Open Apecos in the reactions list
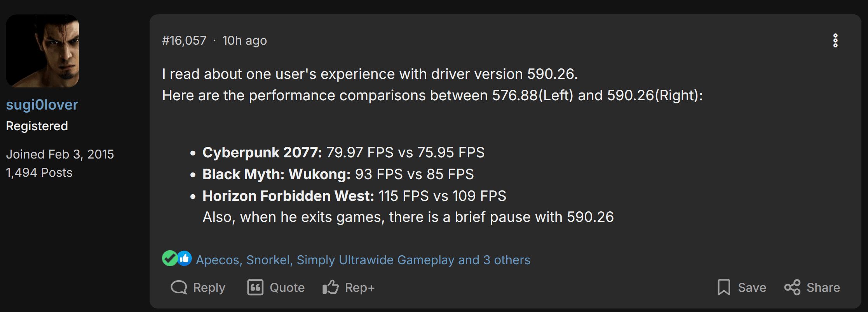 point(218,260)
